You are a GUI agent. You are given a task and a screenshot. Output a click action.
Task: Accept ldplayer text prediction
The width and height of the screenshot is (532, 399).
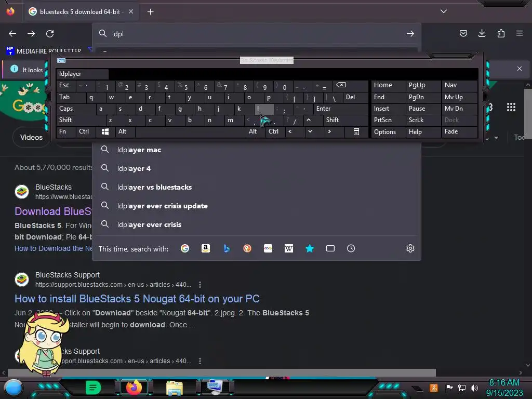(82, 74)
